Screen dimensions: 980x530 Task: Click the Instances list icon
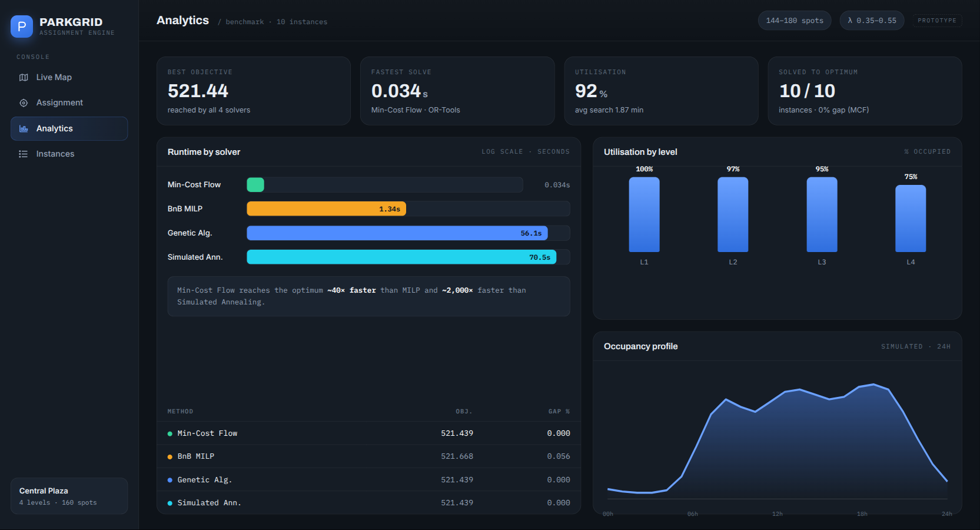pyautogui.click(x=24, y=154)
